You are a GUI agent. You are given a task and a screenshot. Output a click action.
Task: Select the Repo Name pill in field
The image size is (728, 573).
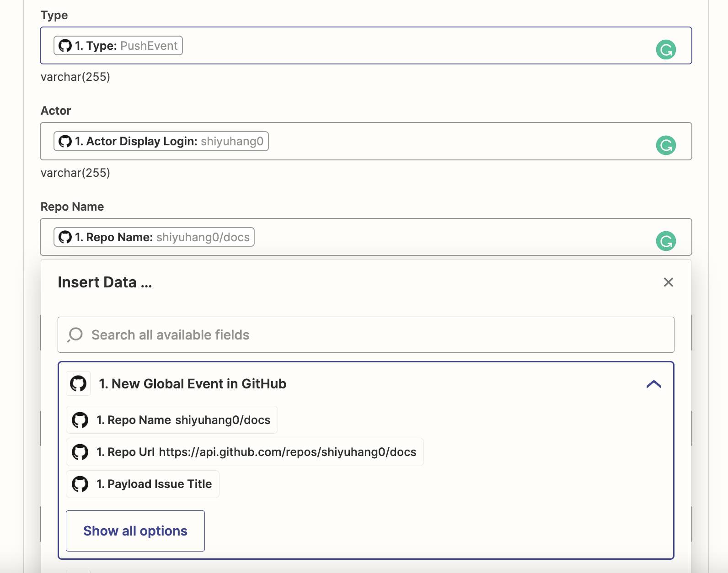tap(154, 237)
